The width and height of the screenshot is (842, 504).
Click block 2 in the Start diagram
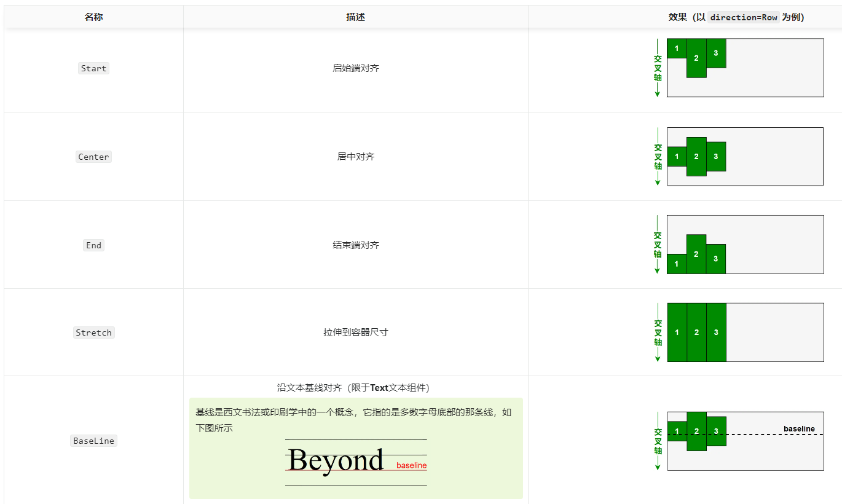[696, 58]
